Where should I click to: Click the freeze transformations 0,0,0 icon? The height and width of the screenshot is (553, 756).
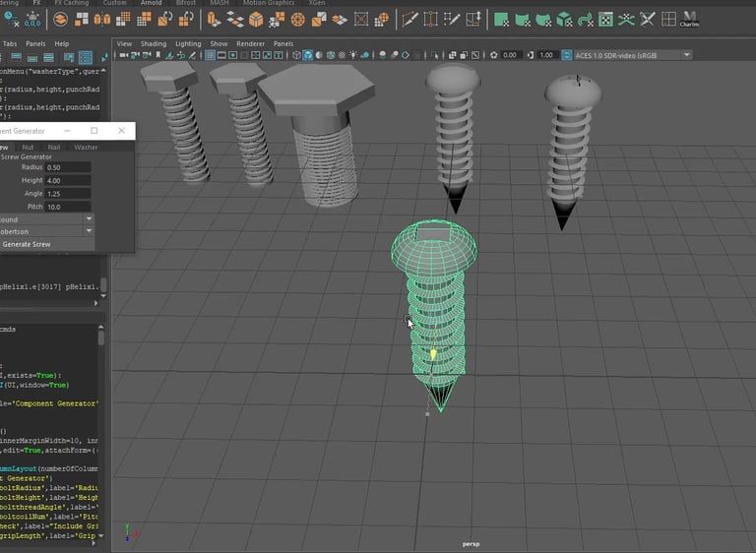pyautogui.click(x=32, y=20)
